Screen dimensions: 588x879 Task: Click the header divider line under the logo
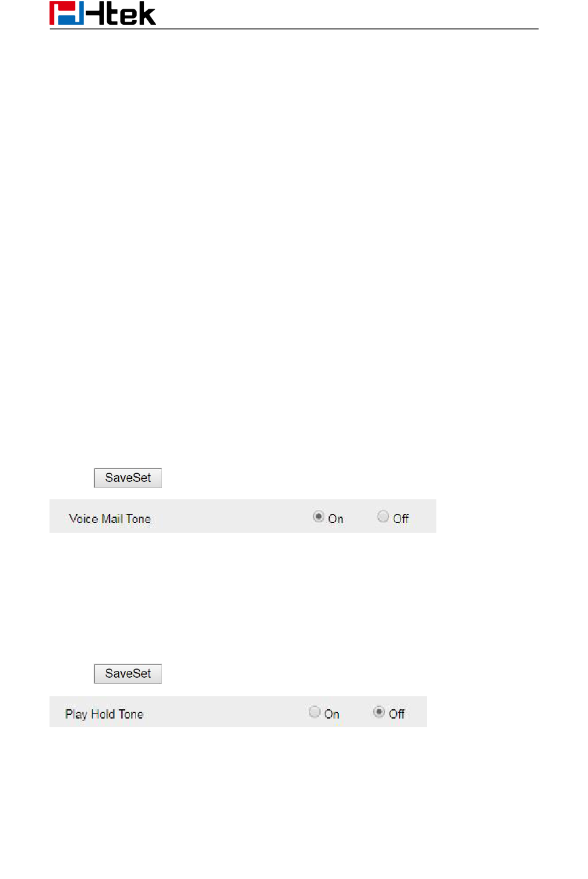pos(294,28)
